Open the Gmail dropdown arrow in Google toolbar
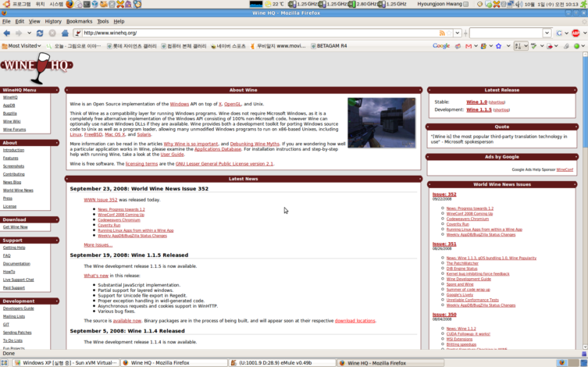This screenshot has width=588, height=367. click(476, 46)
